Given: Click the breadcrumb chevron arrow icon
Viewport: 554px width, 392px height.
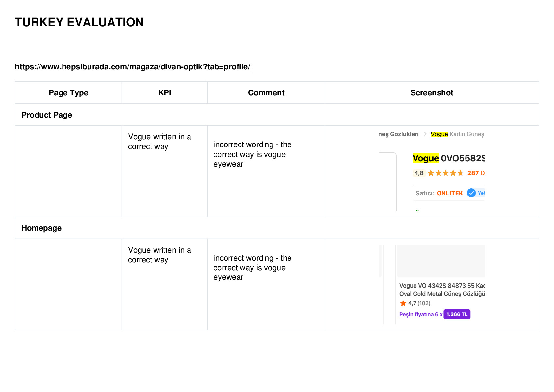Looking at the screenshot, I should click(x=425, y=134).
